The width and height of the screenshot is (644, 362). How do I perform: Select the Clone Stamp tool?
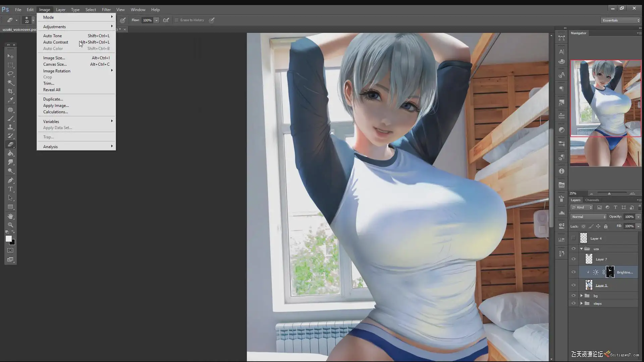[10, 127]
